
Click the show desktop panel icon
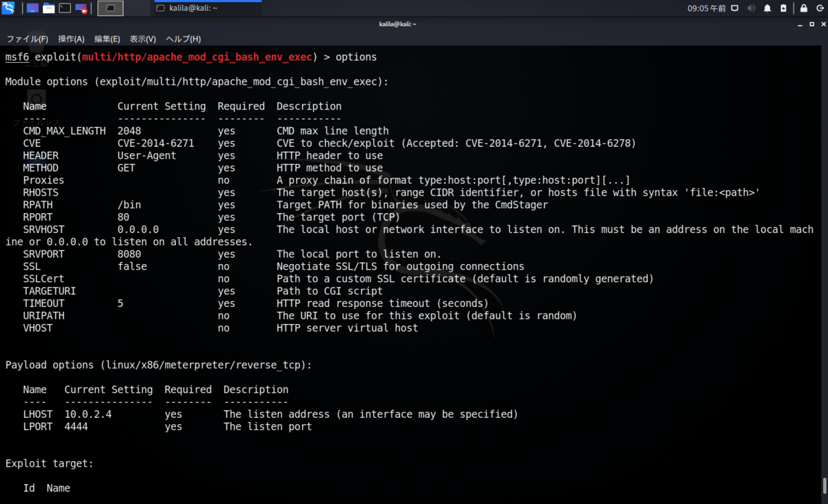32,8
